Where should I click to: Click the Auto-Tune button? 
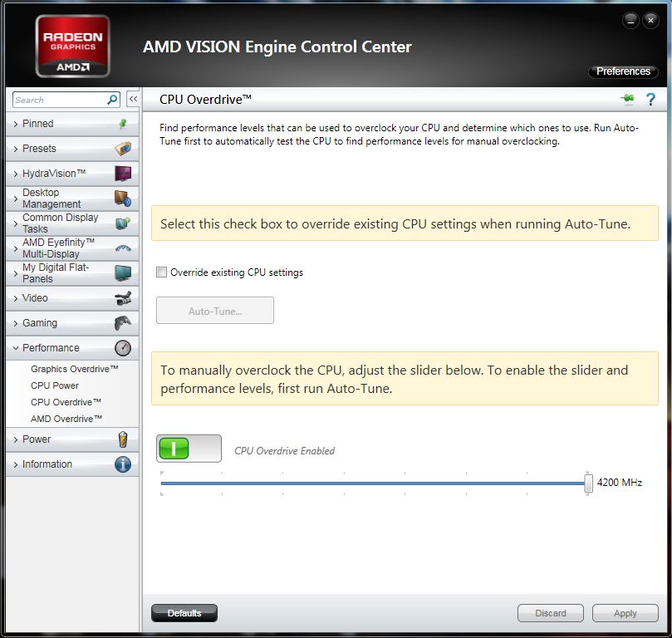tap(215, 311)
